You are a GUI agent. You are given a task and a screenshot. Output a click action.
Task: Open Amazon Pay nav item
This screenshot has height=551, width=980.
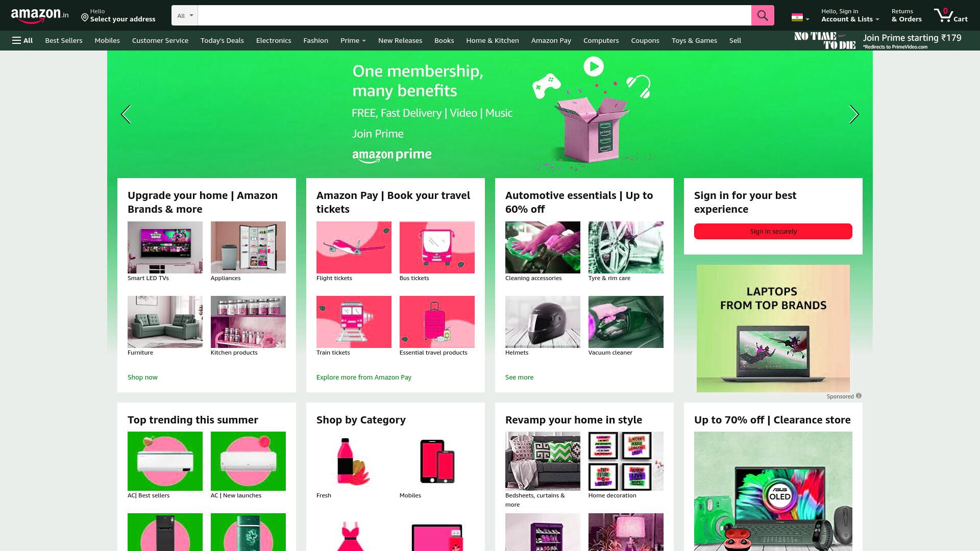pyautogui.click(x=551, y=40)
